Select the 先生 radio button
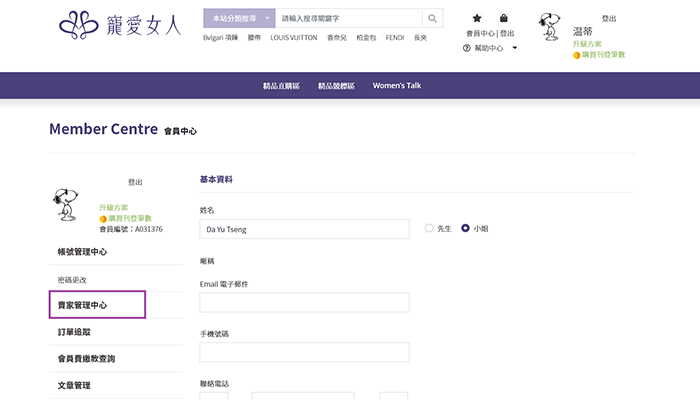The image size is (700, 400). (430, 228)
